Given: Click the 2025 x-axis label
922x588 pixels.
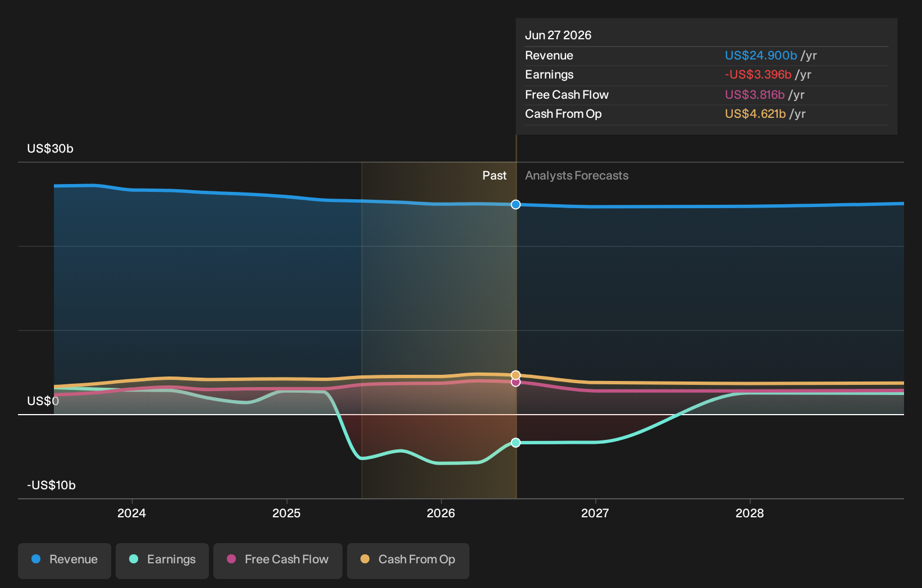Looking at the screenshot, I should pyautogui.click(x=286, y=513).
